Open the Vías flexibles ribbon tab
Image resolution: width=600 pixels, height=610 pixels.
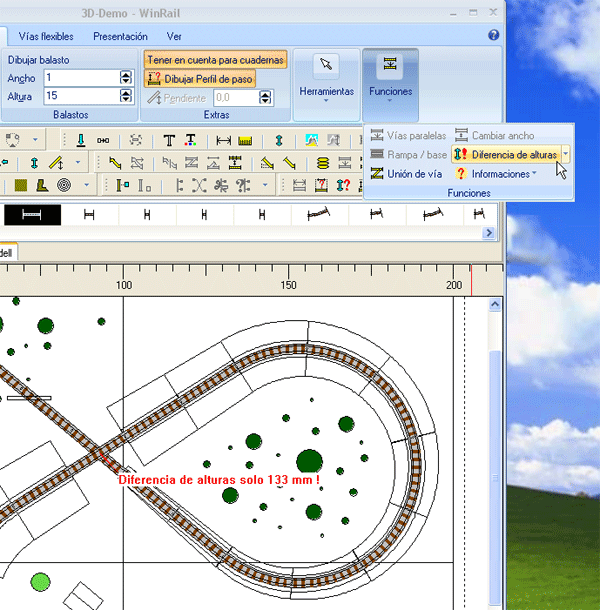click(46, 37)
